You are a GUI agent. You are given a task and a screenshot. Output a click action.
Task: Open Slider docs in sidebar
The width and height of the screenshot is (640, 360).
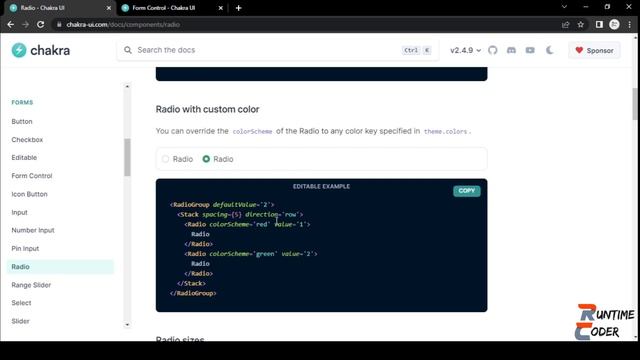20,321
